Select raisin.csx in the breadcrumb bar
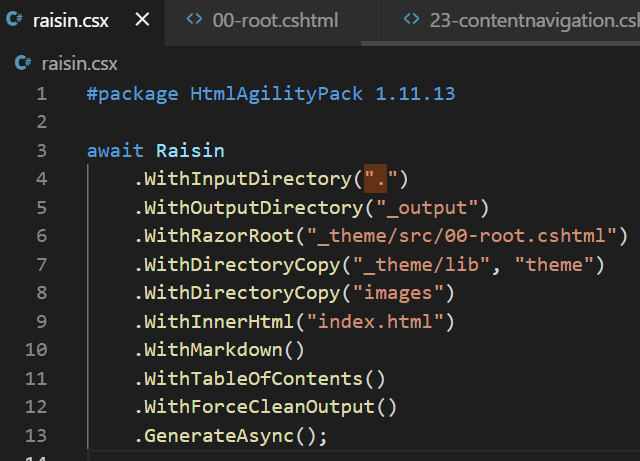 [79, 64]
